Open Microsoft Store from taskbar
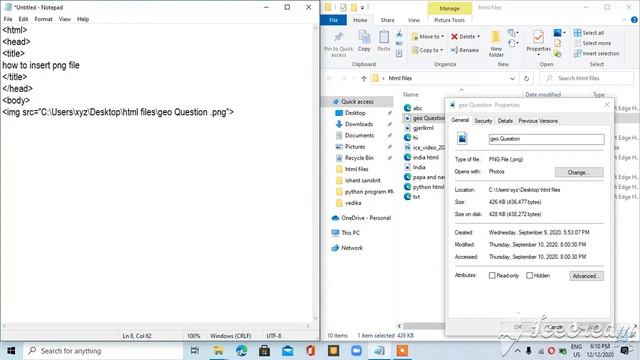The image size is (640, 360). 264,351
